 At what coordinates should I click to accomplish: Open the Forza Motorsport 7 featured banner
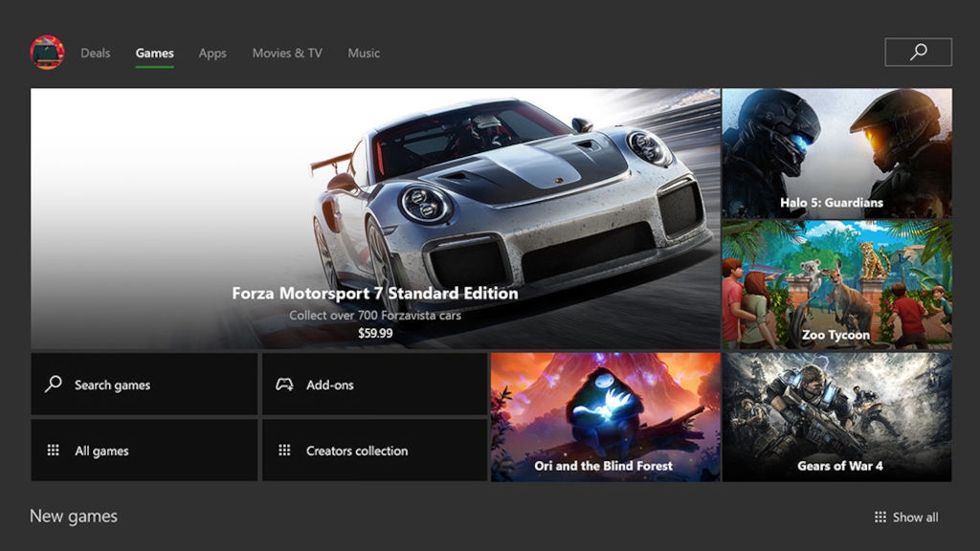(x=375, y=218)
